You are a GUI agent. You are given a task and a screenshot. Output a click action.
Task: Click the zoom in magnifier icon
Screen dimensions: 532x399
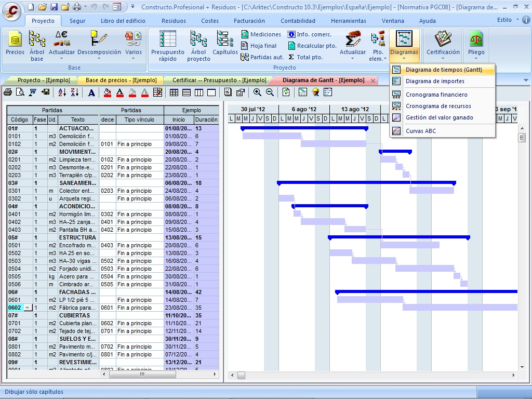pos(258,92)
